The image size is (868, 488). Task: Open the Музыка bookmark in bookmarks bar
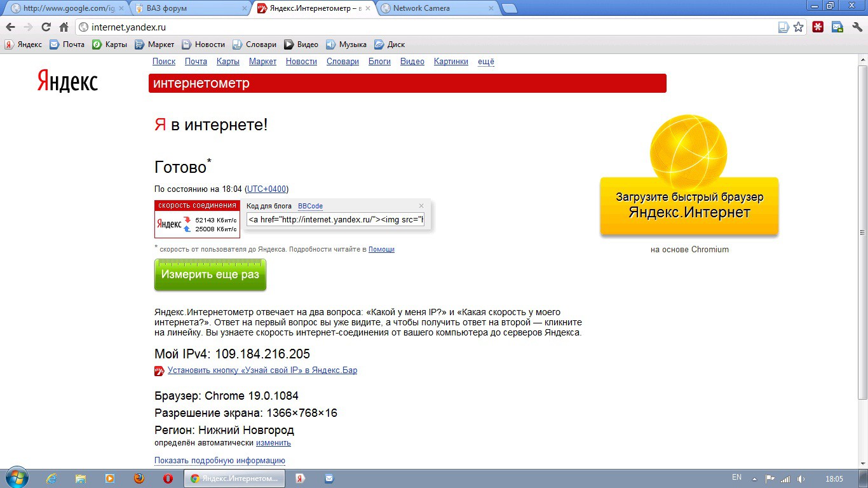pyautogui.click(x=346, y=44)
